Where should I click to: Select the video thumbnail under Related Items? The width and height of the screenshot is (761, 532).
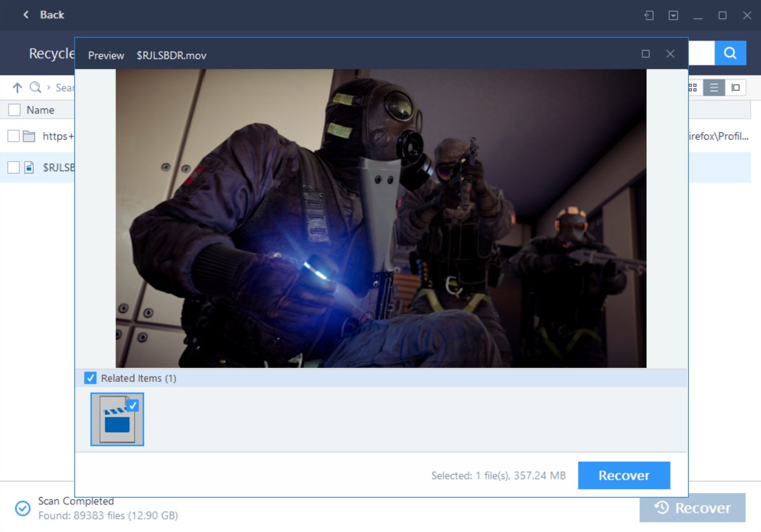[117, 419]
